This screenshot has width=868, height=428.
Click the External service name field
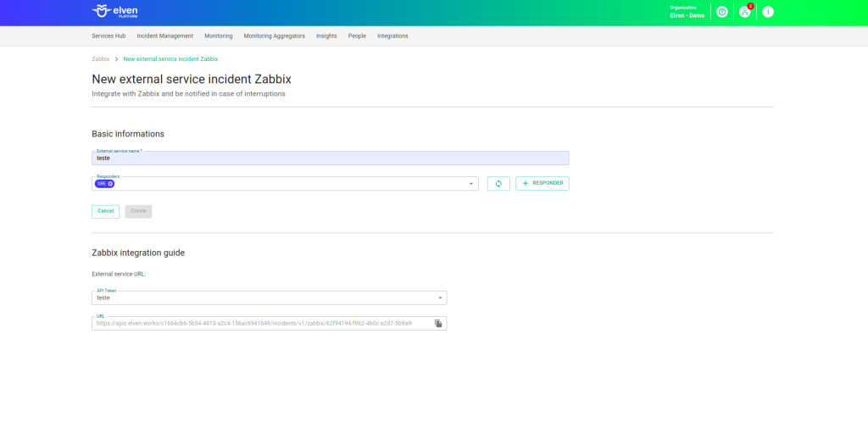[x=330, y=158]
